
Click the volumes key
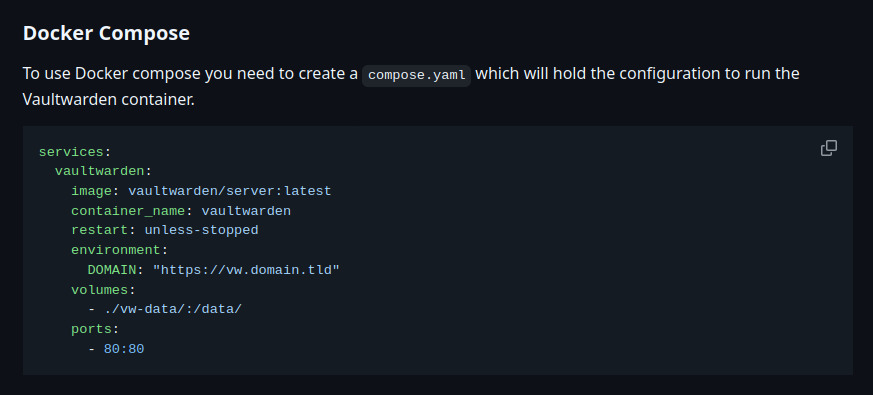point(100,290)
